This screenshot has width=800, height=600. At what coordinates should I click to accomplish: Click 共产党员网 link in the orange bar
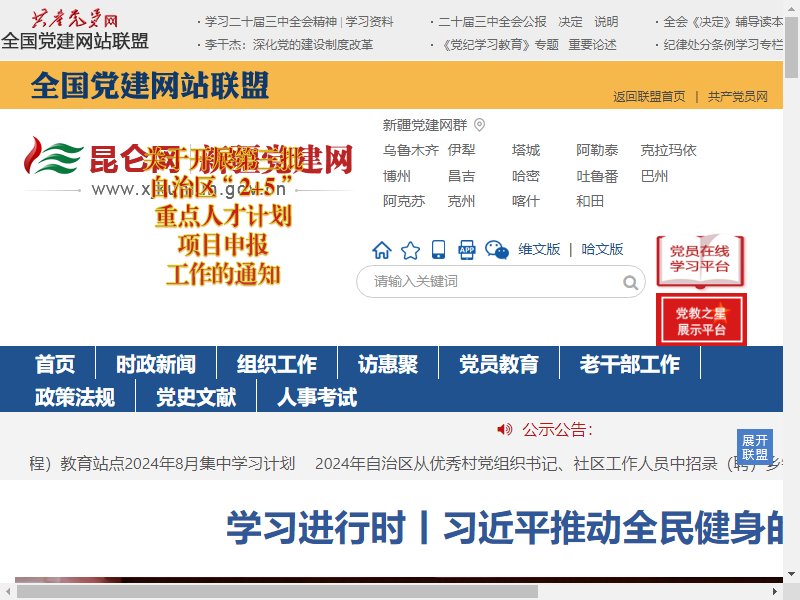click(x=737, y=97)
